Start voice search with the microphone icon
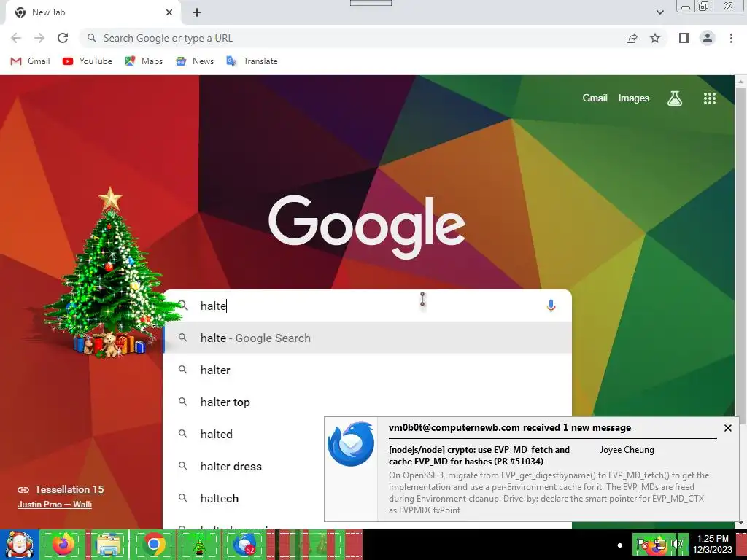The image size is (747, 560). pos(551,306)
